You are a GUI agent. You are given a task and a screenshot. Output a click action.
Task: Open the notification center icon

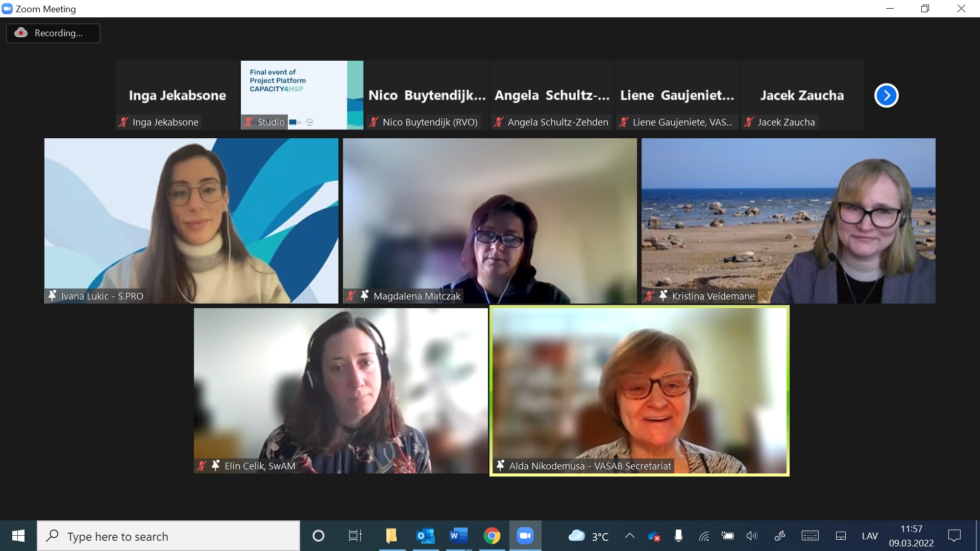pyautogui.click(x=954, y=536)
